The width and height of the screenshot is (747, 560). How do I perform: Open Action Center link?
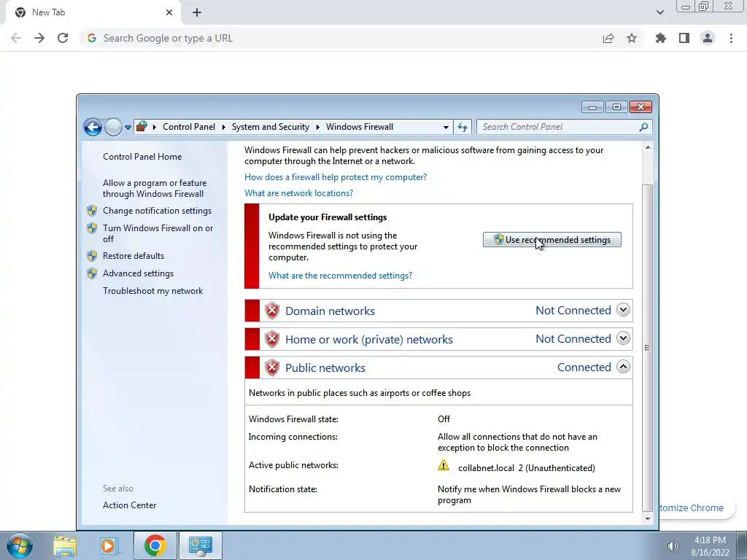[129, 505]
